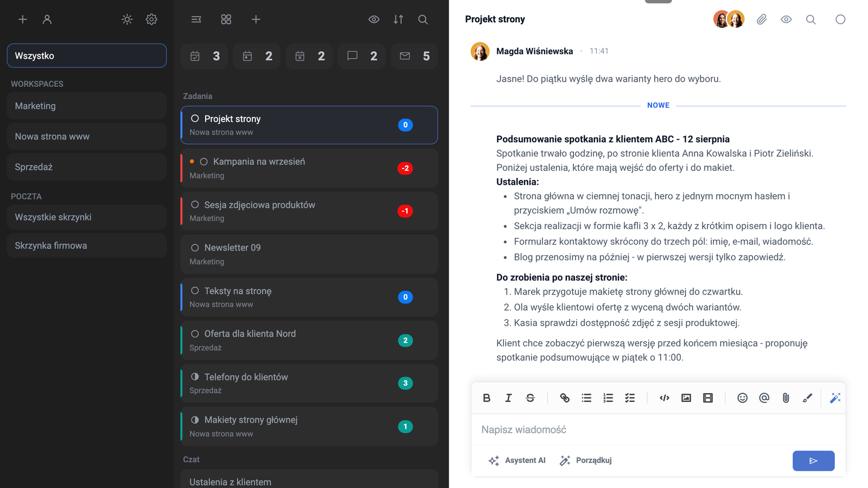Open the settings gear icon

click(x=151, y=20)
